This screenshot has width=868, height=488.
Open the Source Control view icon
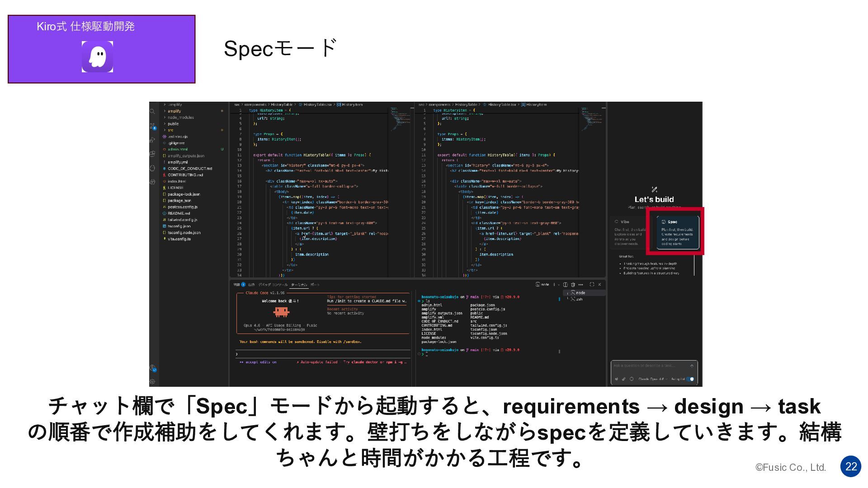point(152,127)
